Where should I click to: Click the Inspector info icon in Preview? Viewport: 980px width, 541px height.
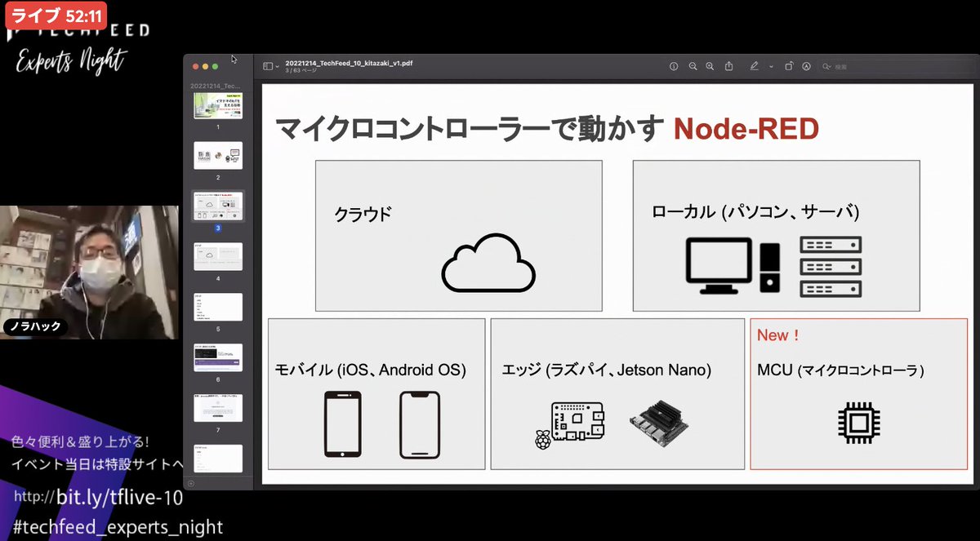point(674,66)
